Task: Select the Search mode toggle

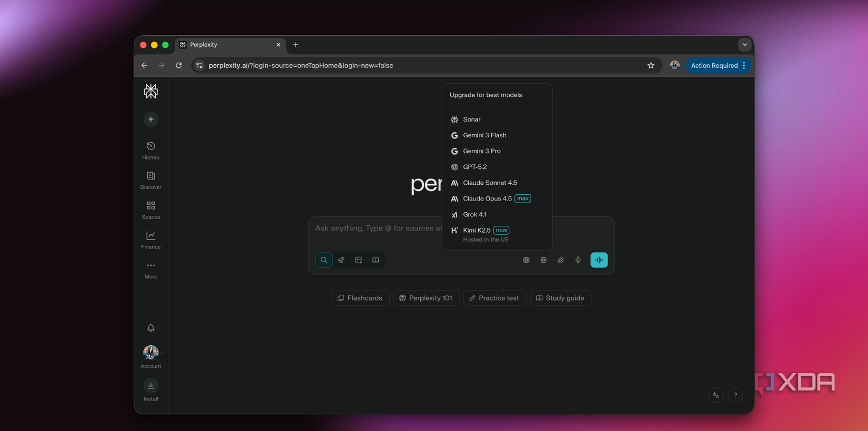Action: (x=324, y=260)
